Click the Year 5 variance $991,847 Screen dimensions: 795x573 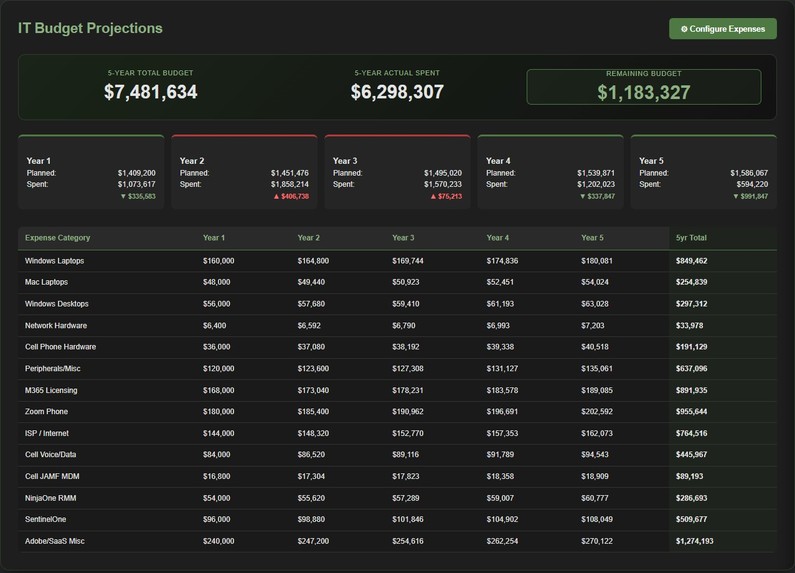[x=750, y=196]
